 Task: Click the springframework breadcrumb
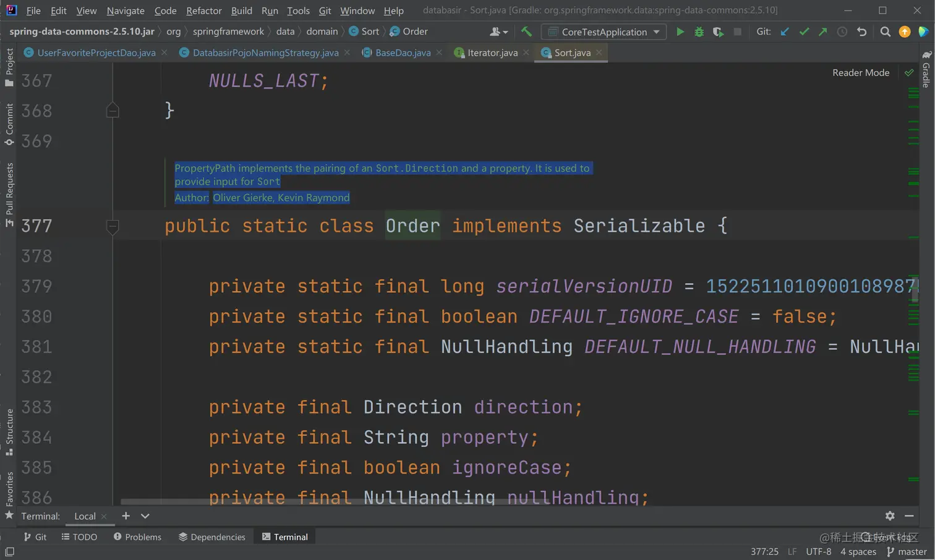tap(228, 32)
